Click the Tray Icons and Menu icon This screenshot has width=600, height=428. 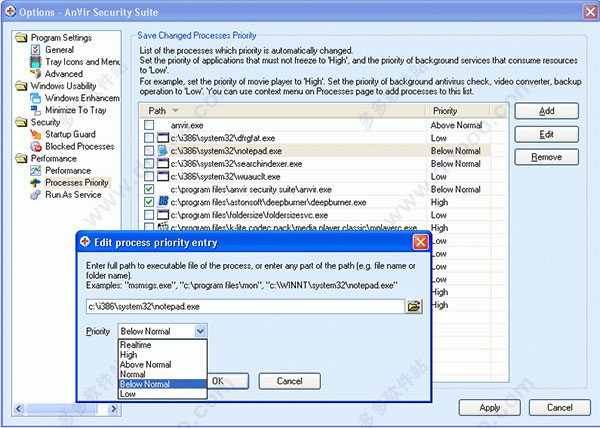pyautogui.click(x=36, y=62)
